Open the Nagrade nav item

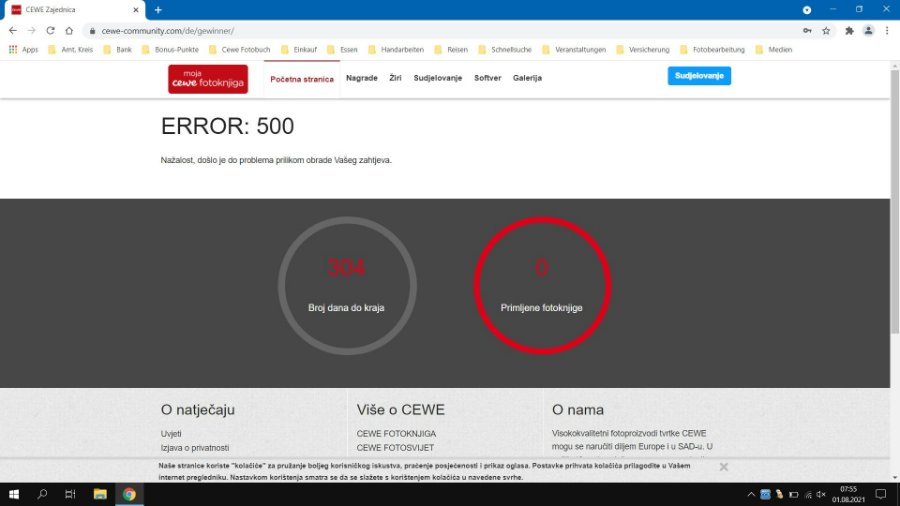coord(362,78)
